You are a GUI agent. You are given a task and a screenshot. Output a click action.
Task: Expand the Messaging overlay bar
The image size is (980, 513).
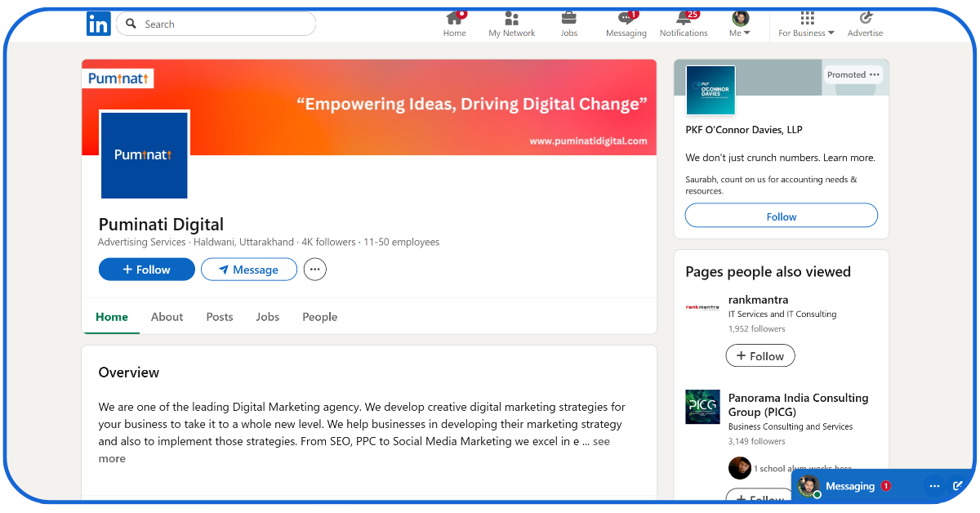[850, 486]
